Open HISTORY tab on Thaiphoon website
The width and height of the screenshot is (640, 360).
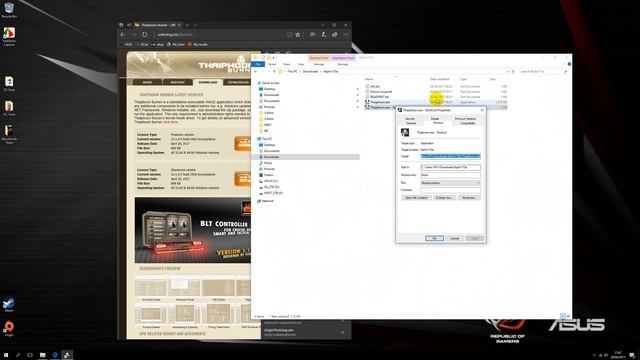[178, 82]
